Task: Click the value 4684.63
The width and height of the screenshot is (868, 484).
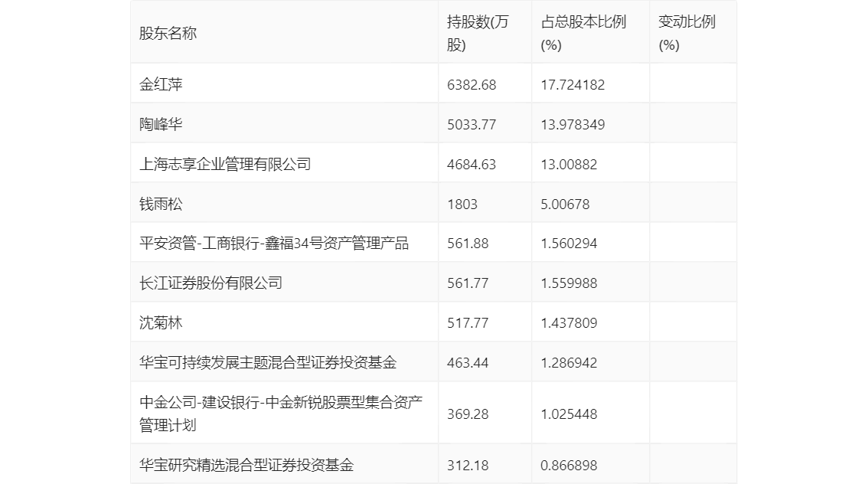Action: click(472, 165)
